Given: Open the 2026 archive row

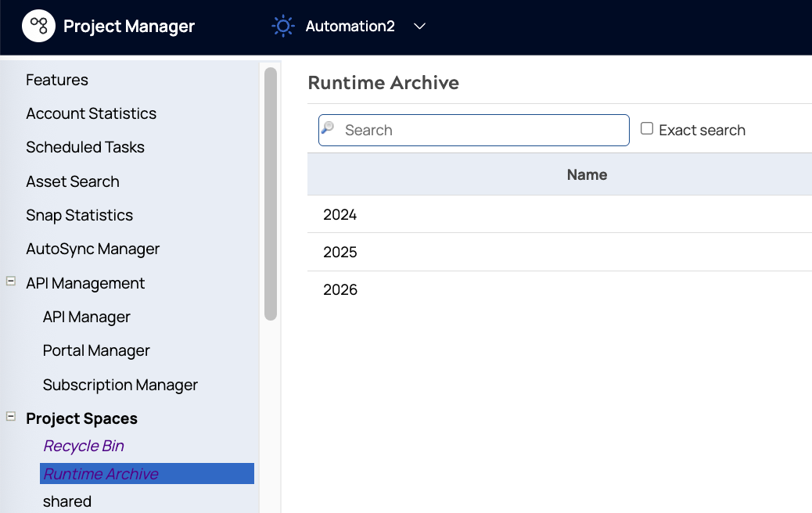Looking at the screenshot, I should click(x=559, y=289).
